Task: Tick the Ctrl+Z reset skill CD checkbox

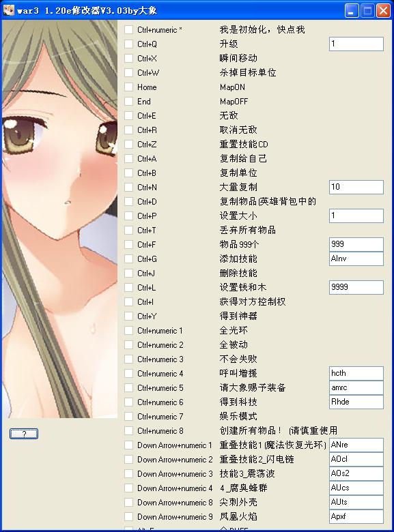Action: tap(129, 145)
